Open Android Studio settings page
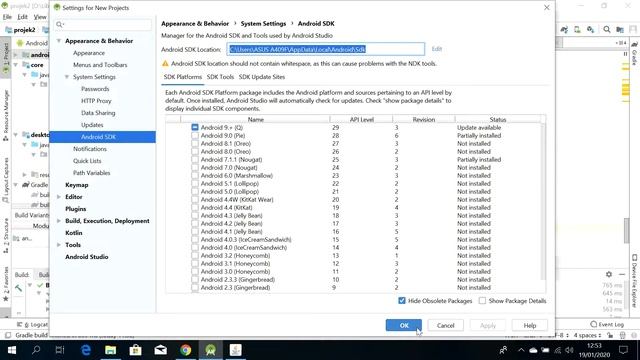Viewport: 640px width, 360px height. coord(87,257)
